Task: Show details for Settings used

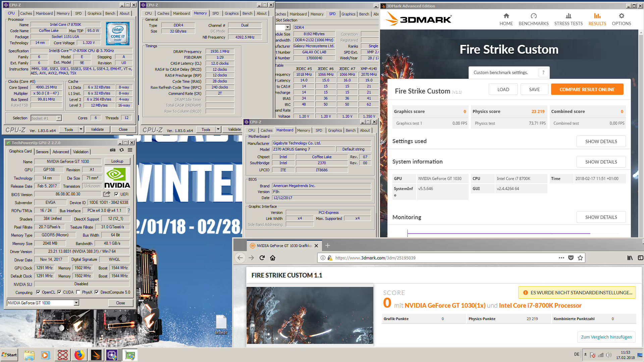Action: [x=601, y=141]
